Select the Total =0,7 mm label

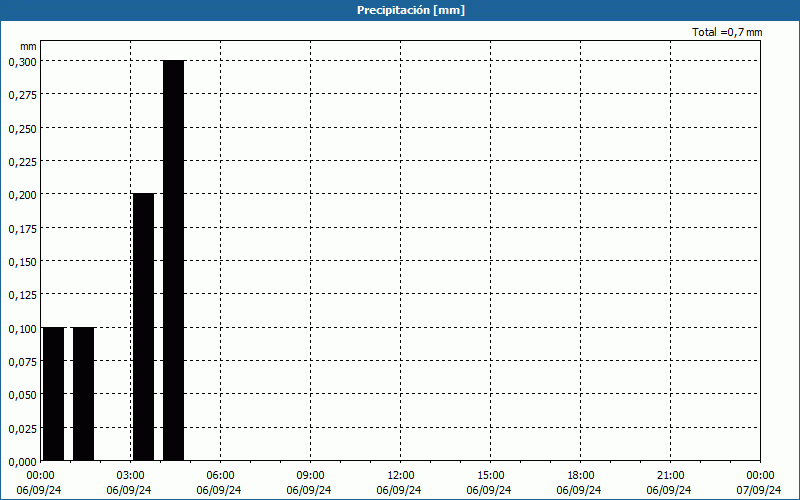[x=727, y=32]
